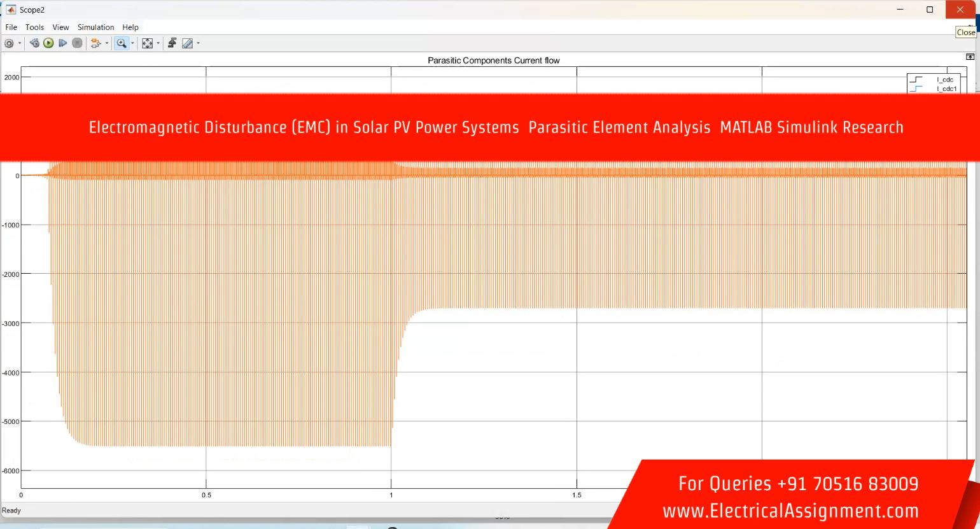
Task: Click the Parasitic Components Current flow title
Action: tap(493, 60)
